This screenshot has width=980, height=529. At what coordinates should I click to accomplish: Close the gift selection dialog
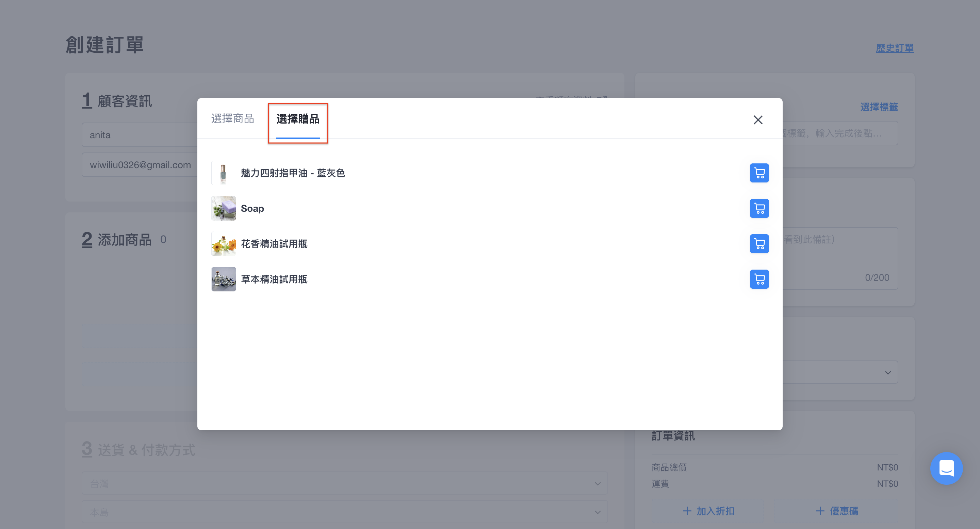pyautogui.click(x=758, y=120)
